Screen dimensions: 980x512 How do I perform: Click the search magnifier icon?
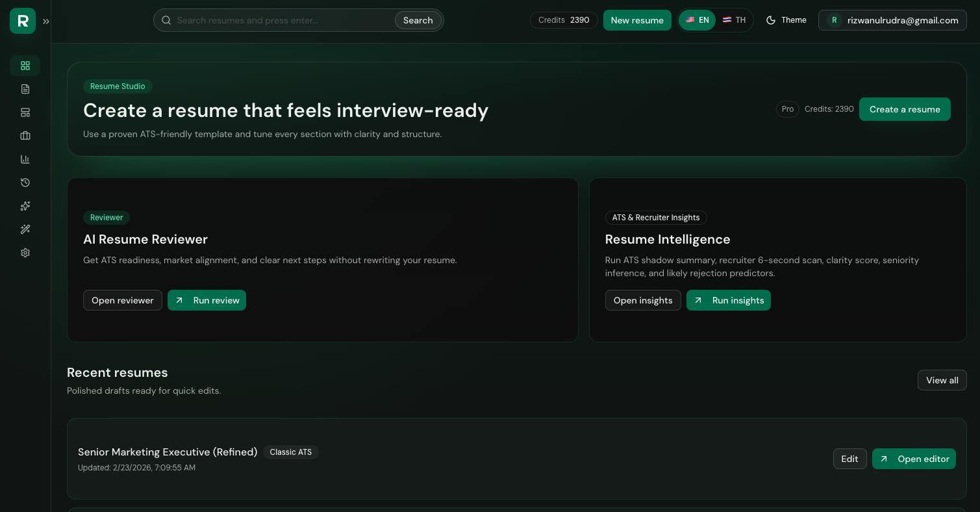[166, 20]
